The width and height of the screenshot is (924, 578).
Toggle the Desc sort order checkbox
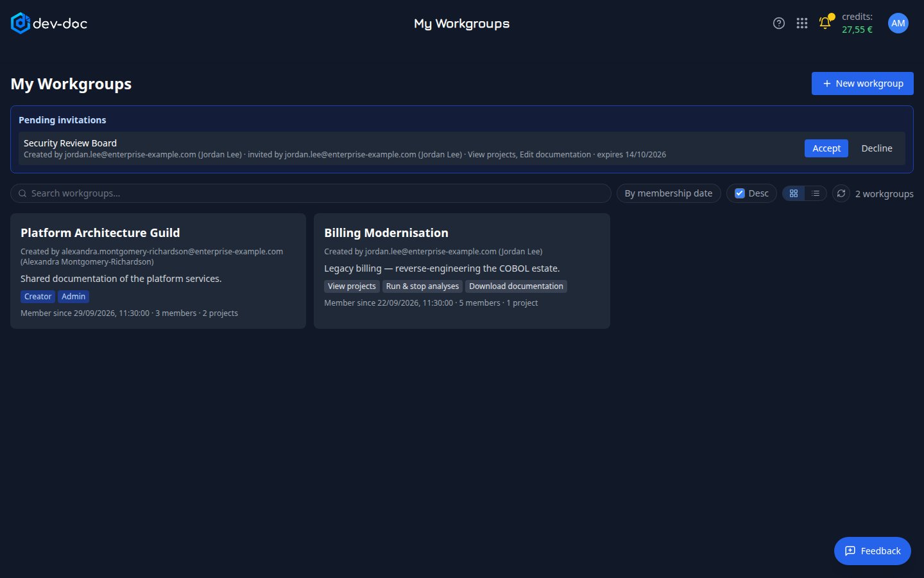740,193
